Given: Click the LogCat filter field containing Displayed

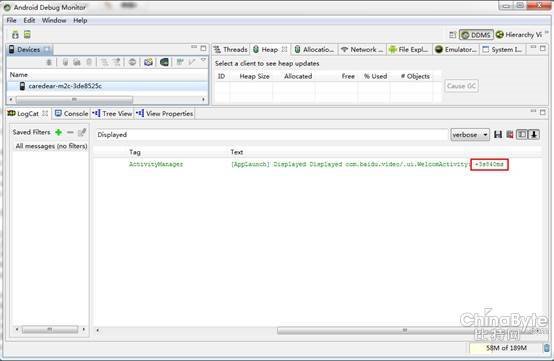Looking at the screenshot, I should (271, 135).
